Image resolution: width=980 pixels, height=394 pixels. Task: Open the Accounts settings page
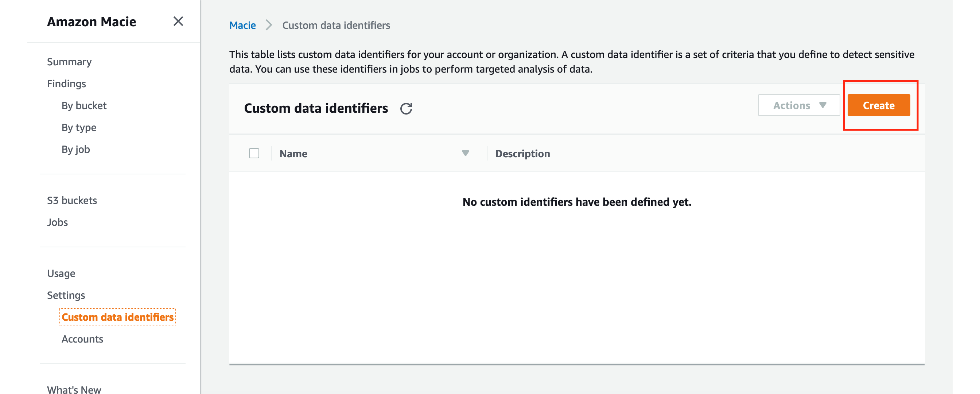click(82, 339)
